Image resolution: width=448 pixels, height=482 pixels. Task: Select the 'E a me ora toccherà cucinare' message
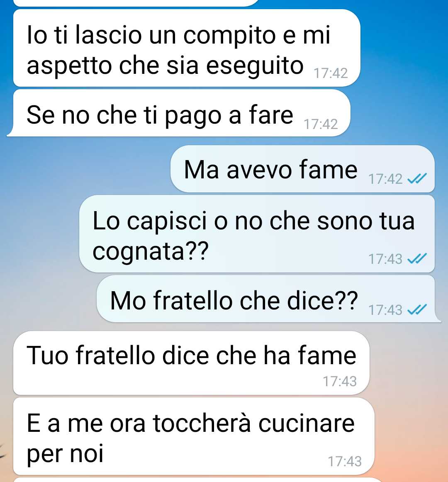pyautogui.click(x=194, y=436)
